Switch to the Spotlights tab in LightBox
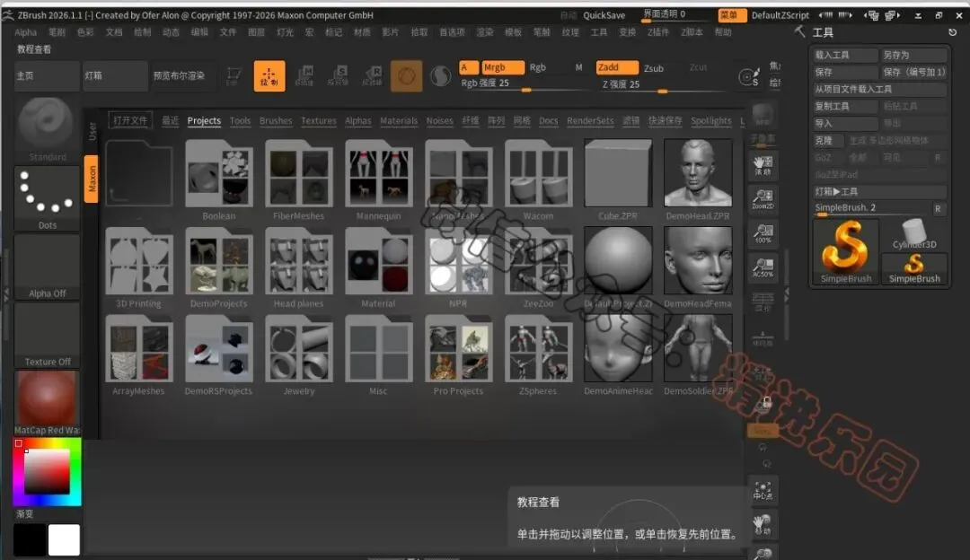This screenshot has height=560, width=970. coord(710,120)
